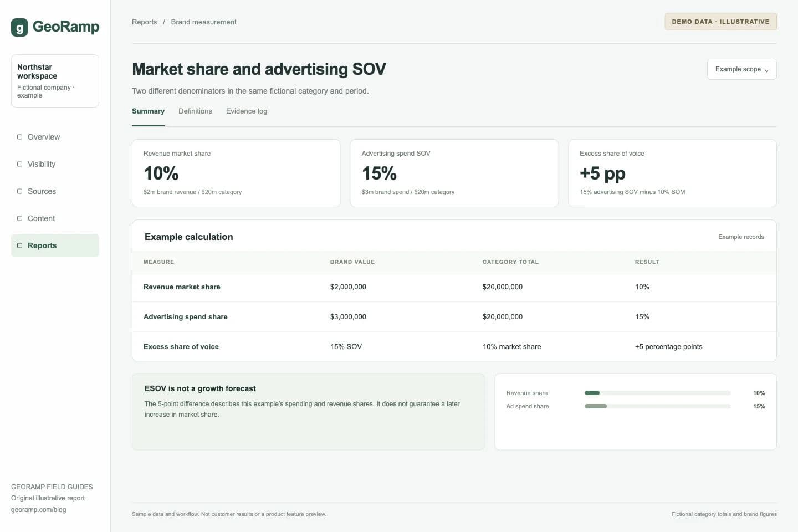Click the Reports breadcrumb link

pos(144,22)
